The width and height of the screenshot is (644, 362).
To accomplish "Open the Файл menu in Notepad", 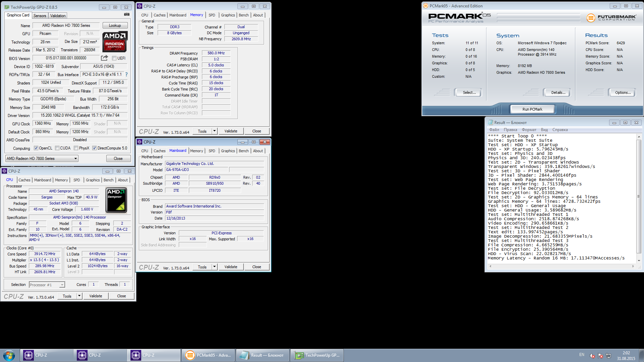I will (x=494, y=130).
